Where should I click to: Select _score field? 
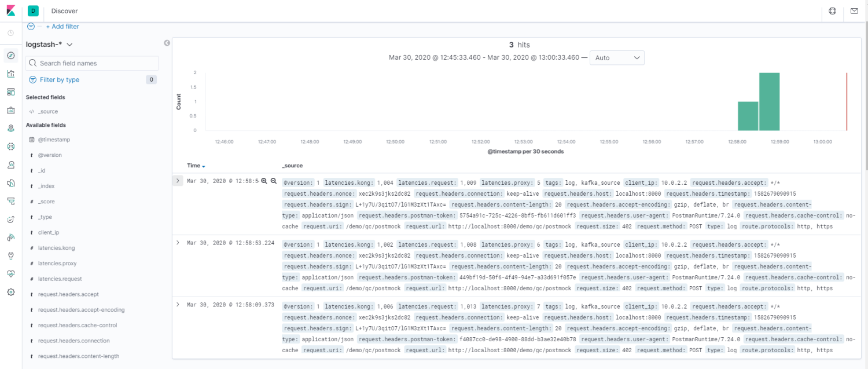[46, 202]
